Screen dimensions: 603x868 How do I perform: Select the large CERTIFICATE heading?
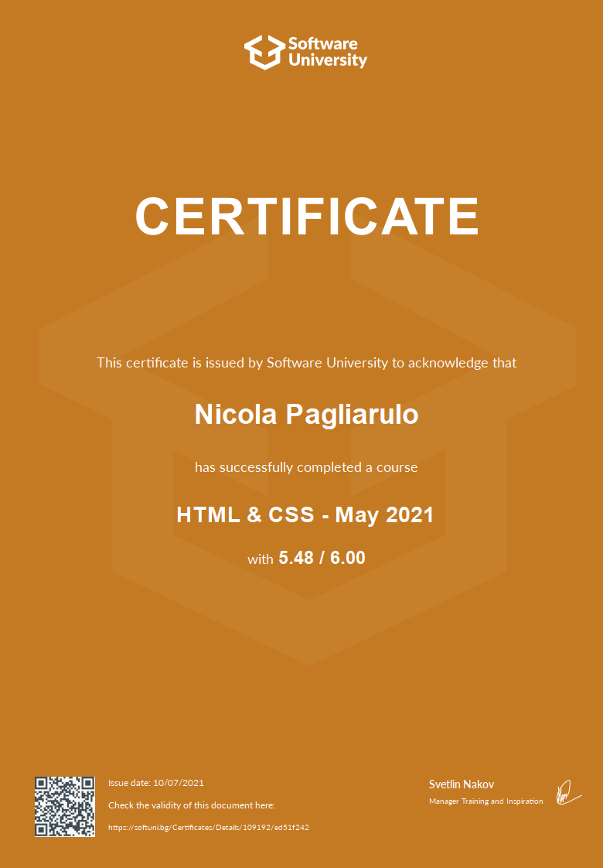(x=307, y=216)
